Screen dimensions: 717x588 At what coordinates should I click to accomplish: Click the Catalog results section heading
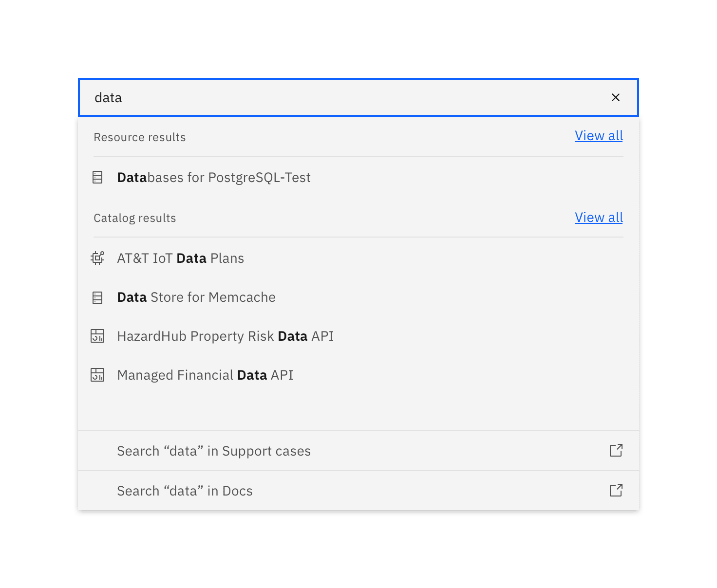tap(134, 218)
